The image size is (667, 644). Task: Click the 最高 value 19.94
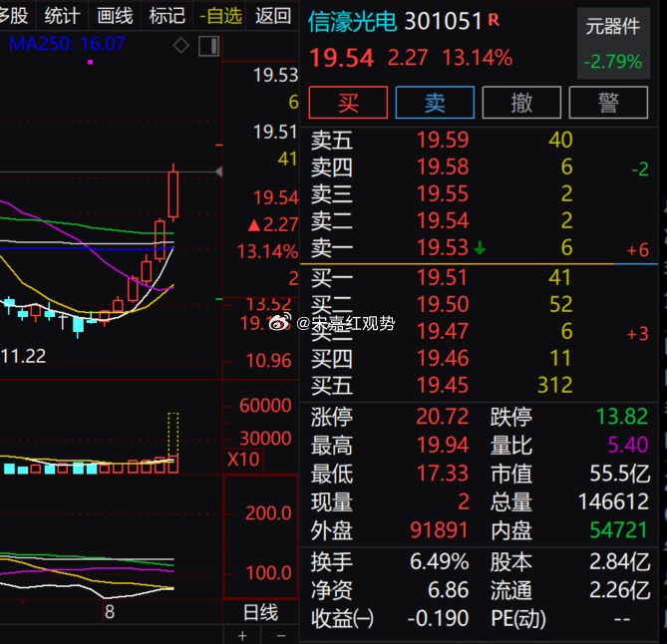(443, 445)
